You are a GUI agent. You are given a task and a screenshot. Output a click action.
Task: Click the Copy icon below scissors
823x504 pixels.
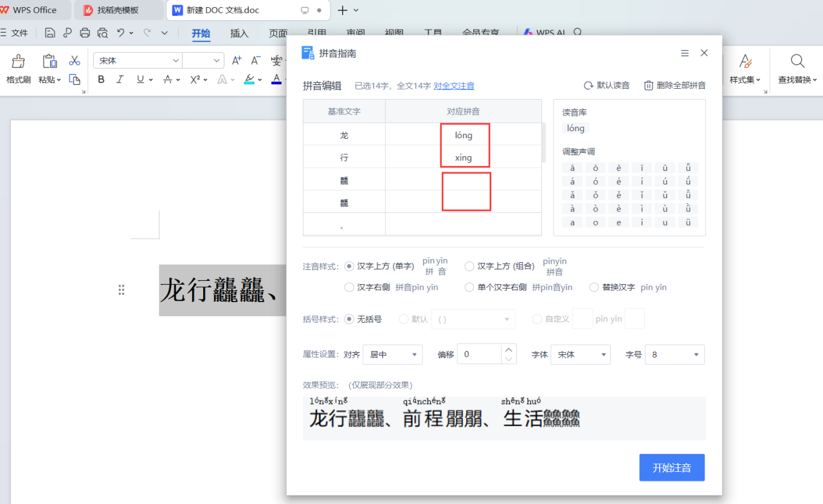(75, 80)
